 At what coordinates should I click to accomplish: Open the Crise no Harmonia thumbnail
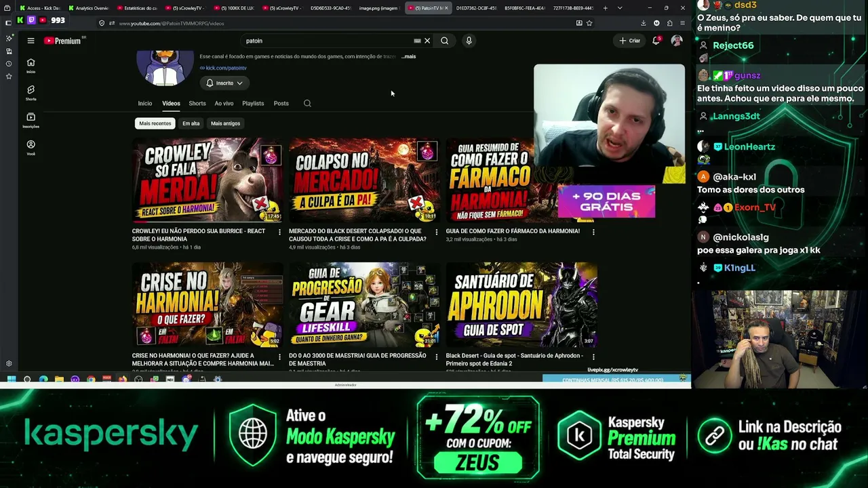[x=207, y=305]
